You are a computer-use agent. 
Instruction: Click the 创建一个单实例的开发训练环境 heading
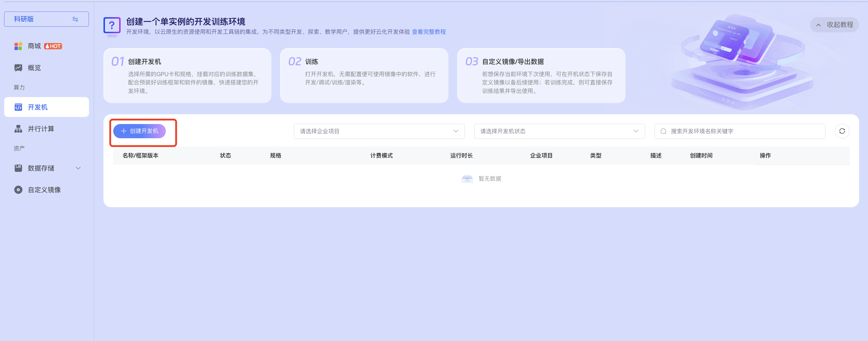186,22
